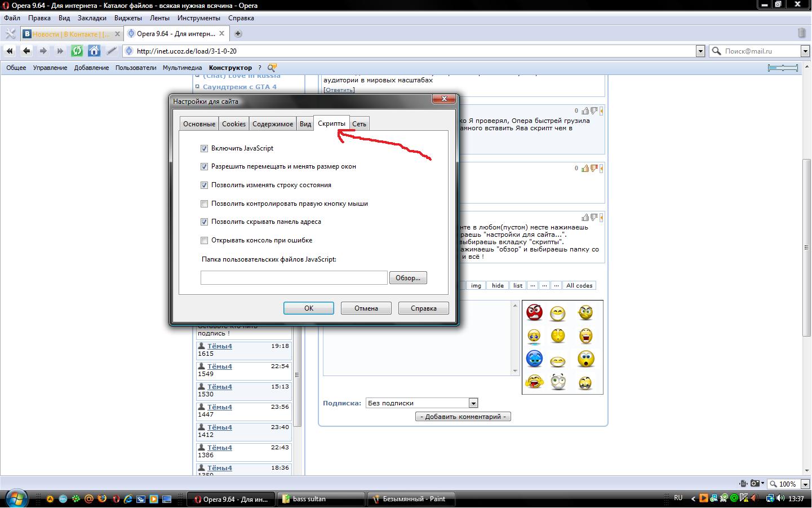This screenshot has width=812, height=508.
Task: Launch Internet Explorer from quick launch
Action: coord(128,499)
